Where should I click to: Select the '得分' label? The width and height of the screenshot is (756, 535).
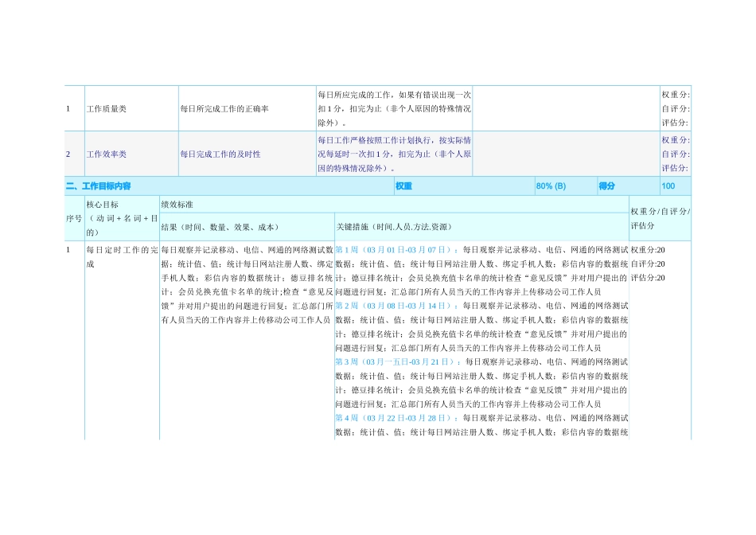[x=606, y=186]
